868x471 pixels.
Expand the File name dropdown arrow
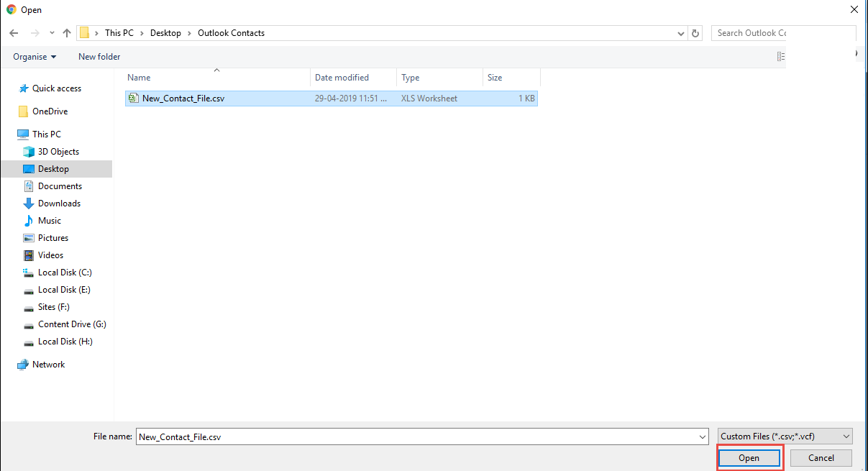[x=703, y=436]
